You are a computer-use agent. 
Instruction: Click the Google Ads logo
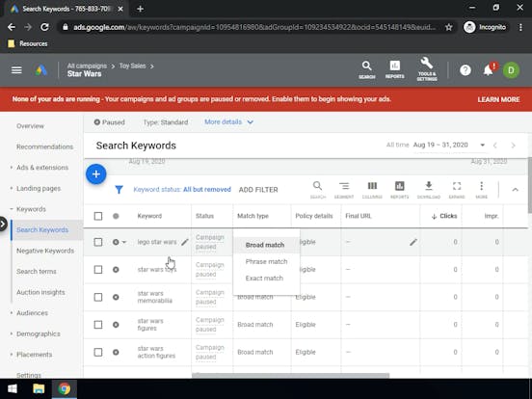coord(41,70)
